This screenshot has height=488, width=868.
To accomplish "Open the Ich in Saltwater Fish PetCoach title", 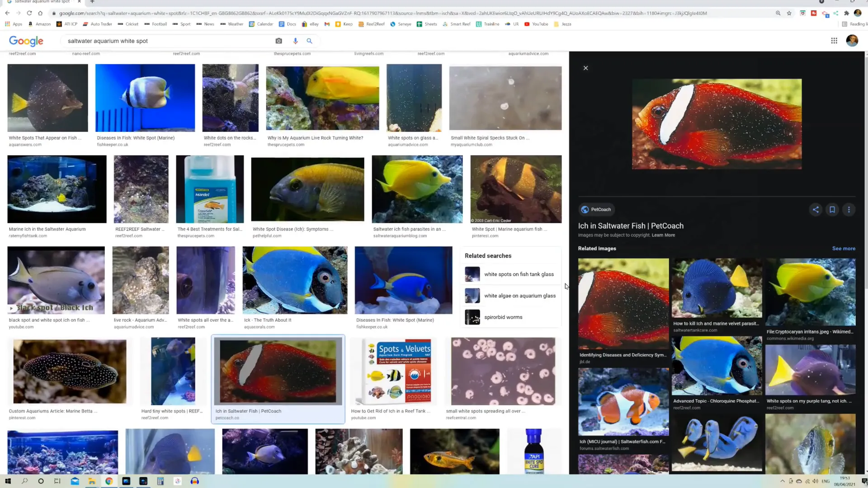I will pyautogui.click(x=631, y=226).
